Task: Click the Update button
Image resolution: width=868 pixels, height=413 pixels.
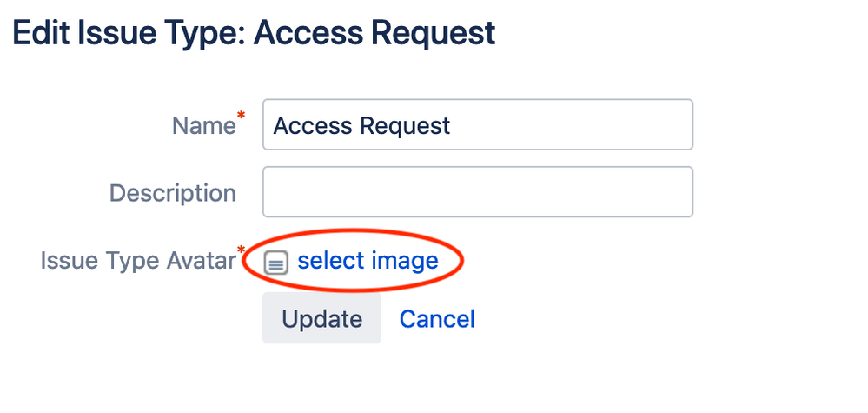Action: (321, 318)
